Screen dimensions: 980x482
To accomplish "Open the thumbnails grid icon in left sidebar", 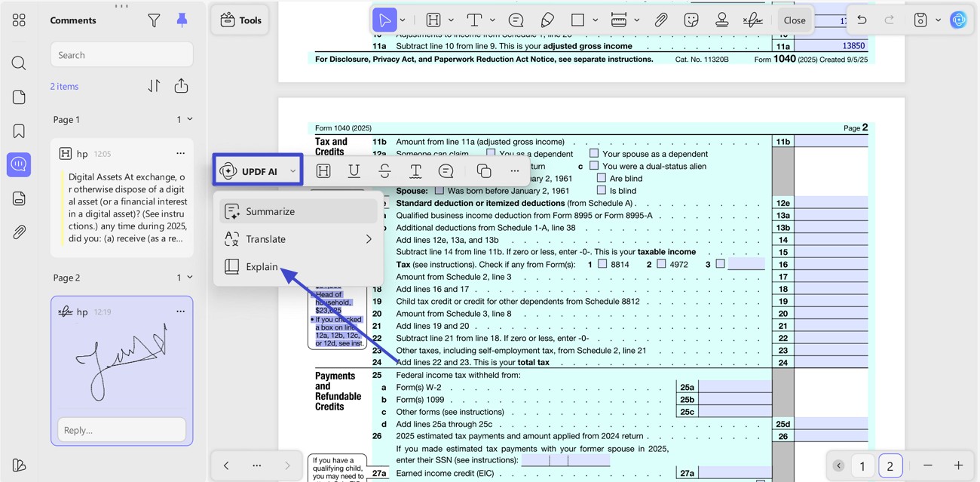I will pos(19,20).
